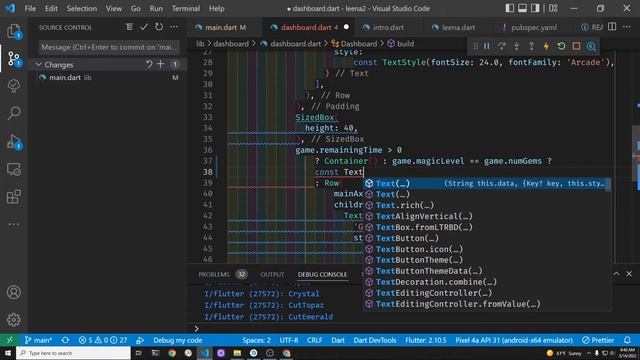Open the Accounts icon in activity bar
640x360 pixels.
(14, 292)
